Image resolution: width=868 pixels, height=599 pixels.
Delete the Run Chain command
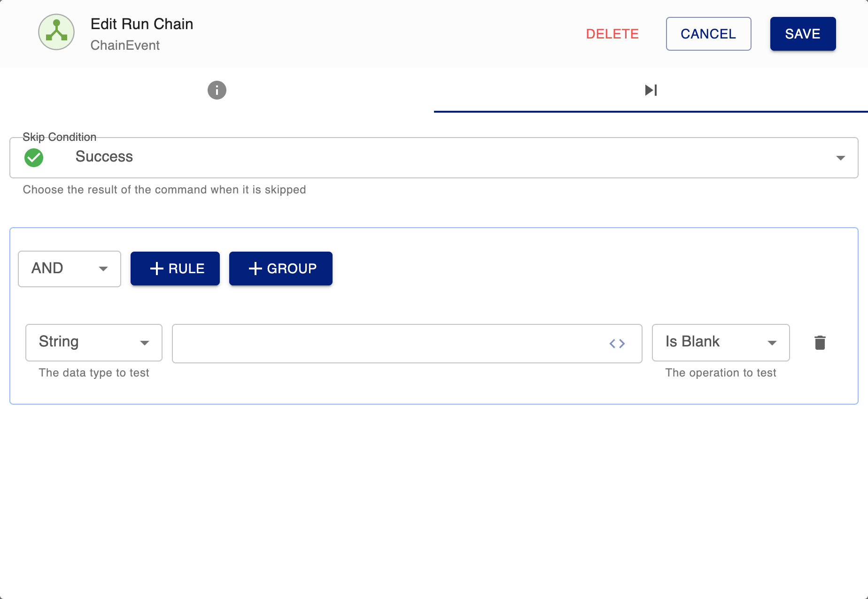612,33
